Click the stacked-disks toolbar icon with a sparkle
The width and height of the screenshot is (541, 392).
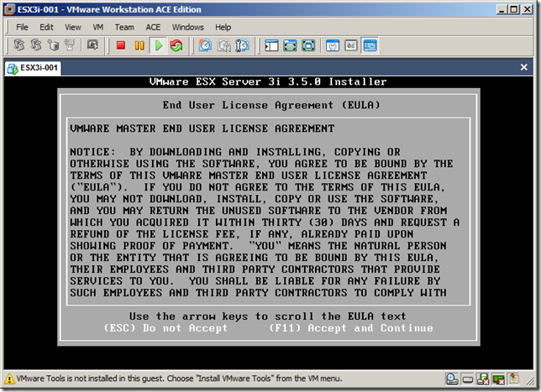coord(53,45)
